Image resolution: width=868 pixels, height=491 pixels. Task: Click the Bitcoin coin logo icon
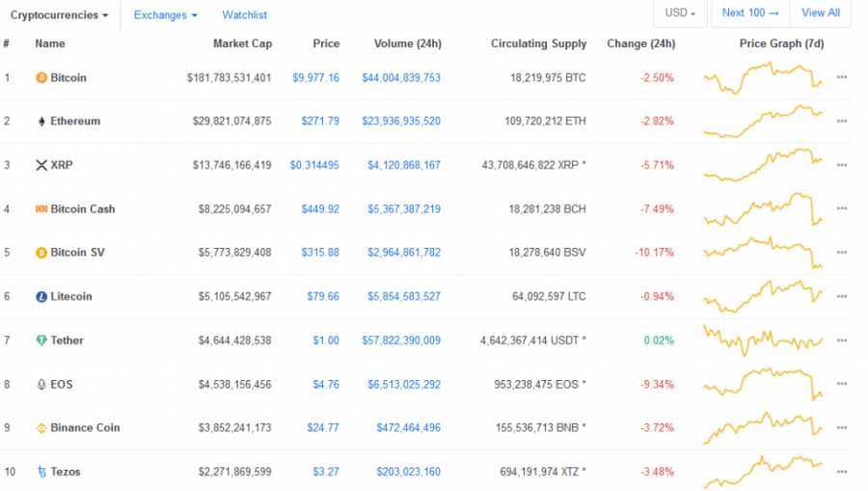click(x=41, y=77)
